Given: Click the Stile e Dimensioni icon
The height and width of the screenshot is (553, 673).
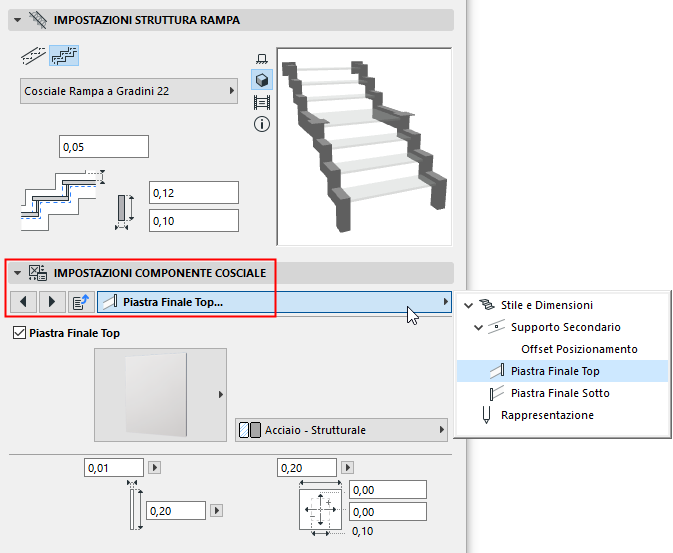Looking at the screenshot, I should coord(487,305).
